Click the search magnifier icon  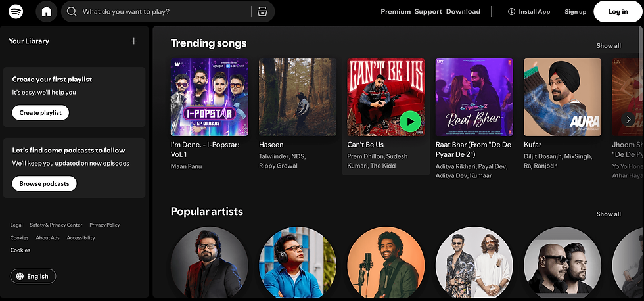tap(72, 11)
